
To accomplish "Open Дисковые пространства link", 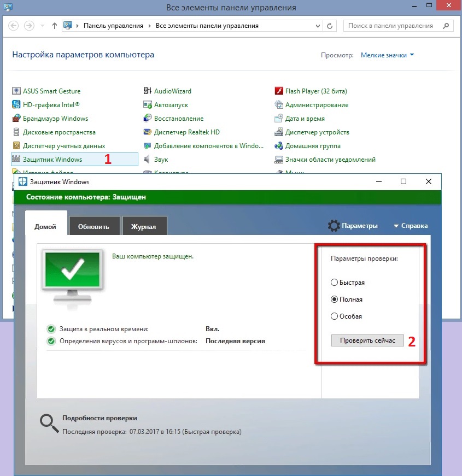I will pos(59,132).
